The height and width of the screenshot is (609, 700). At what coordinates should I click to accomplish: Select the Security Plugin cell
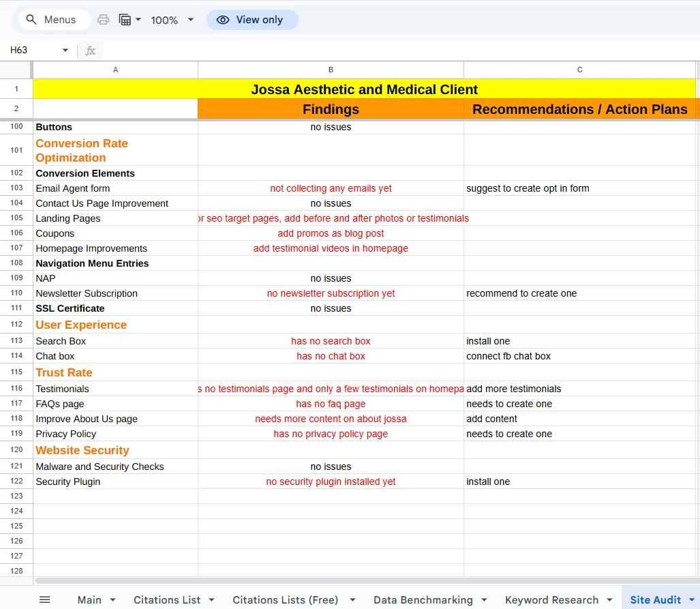click(116, 481)
